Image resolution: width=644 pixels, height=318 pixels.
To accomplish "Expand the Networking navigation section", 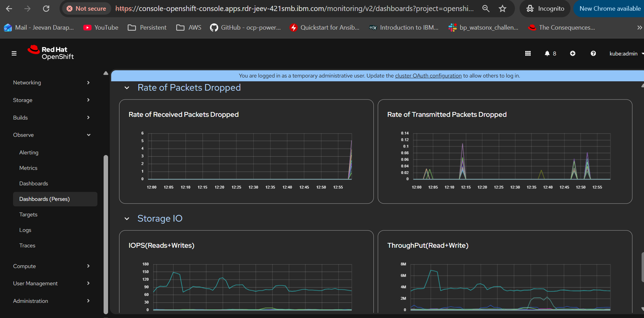I will tap(52, 83).
